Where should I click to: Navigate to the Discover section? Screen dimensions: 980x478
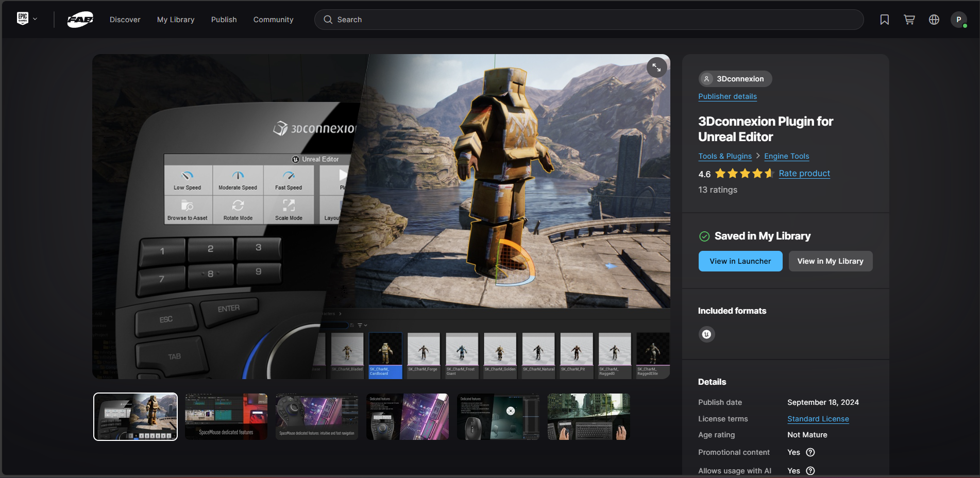pyautogui.click(x=125, y=19)
